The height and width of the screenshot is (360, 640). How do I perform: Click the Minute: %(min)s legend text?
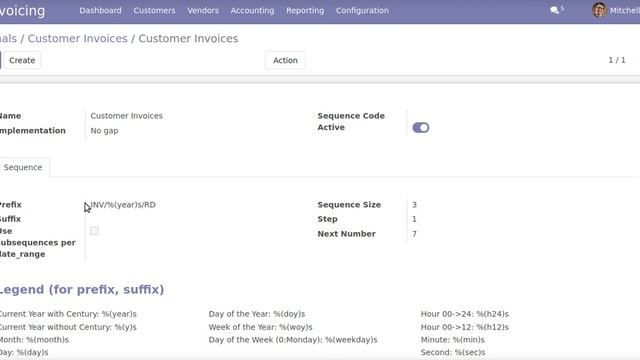pyautogui.click(x=453, y=340)
